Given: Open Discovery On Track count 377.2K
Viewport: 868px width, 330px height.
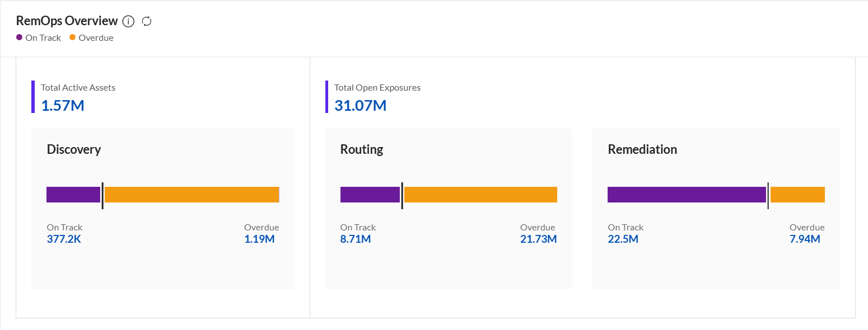Looking at the screenshot, I should point(64,239).
